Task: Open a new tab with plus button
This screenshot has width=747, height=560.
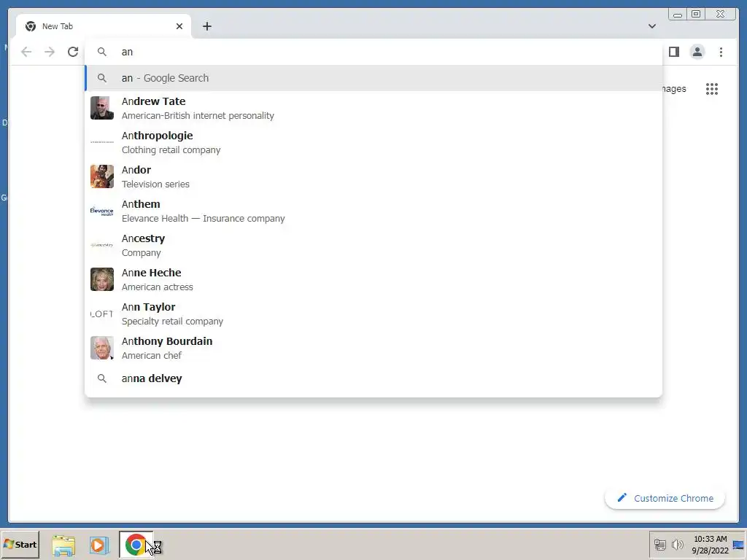Action: (206, 26)
